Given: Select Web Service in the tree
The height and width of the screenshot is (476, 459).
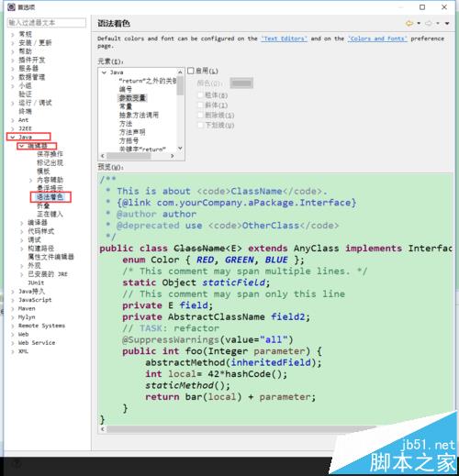Looking at the screenshot, I should [x=37, y=343].
